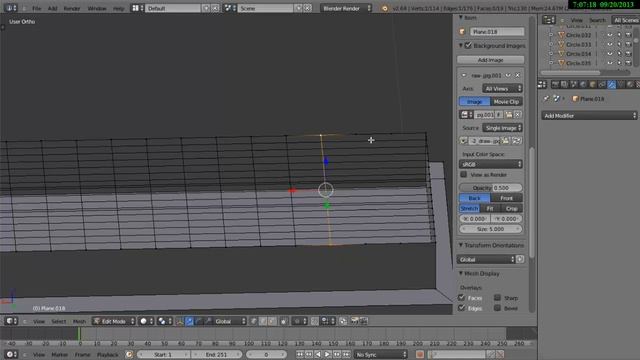Collapse the Transform Orientations panel

[461, 245]
